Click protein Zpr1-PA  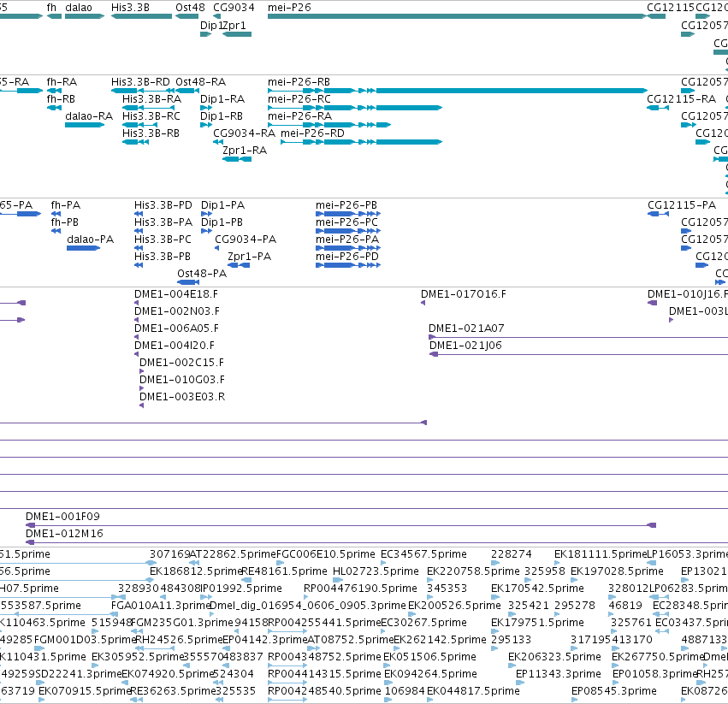pyautogui.click(x=249, y=257)
